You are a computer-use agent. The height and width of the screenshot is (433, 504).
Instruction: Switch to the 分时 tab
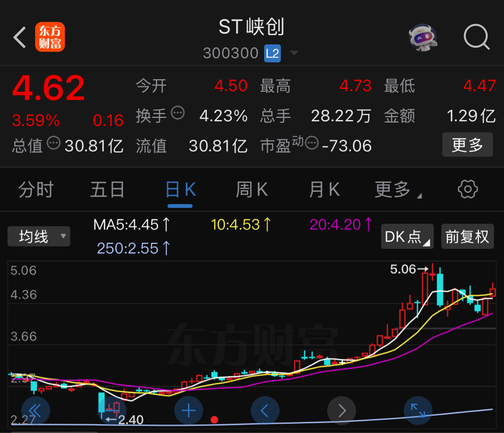click(x=35, y=190)
